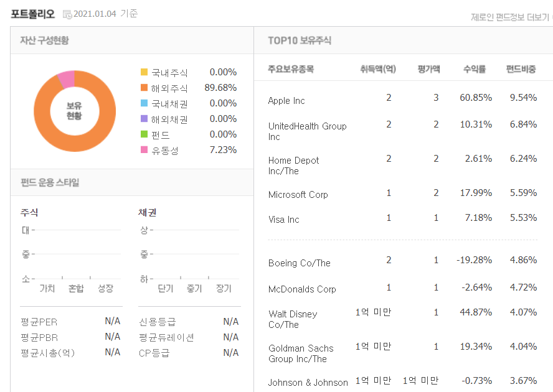
Task: Click the TOP10 보유주식 heading
Action: coord(300,40)
